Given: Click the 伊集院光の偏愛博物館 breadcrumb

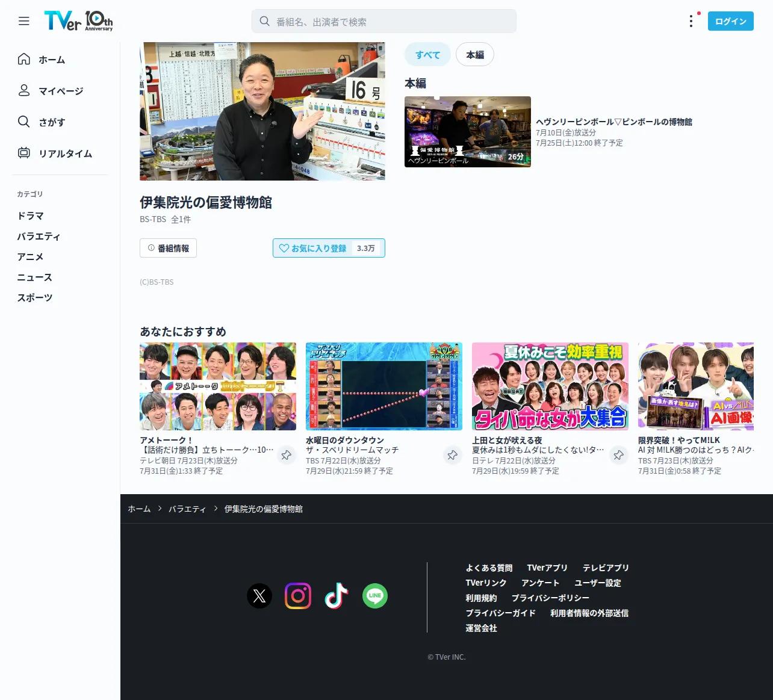Looking at the screenshot, I should [x=264, y=509].
